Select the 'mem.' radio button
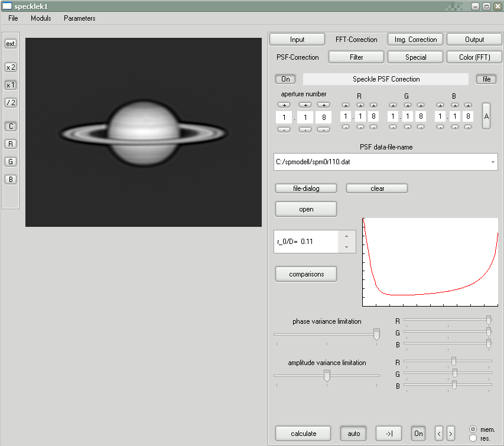 [x=473, y=429]
